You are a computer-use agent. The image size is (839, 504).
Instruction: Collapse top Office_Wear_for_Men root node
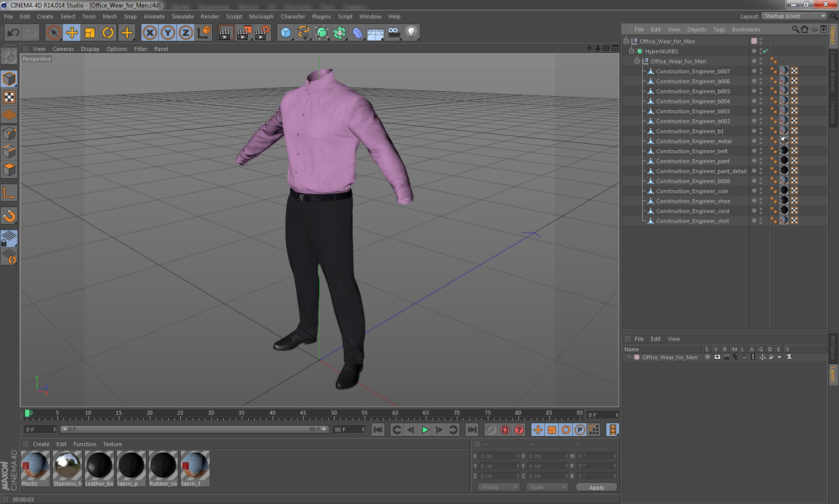[626, 41]
